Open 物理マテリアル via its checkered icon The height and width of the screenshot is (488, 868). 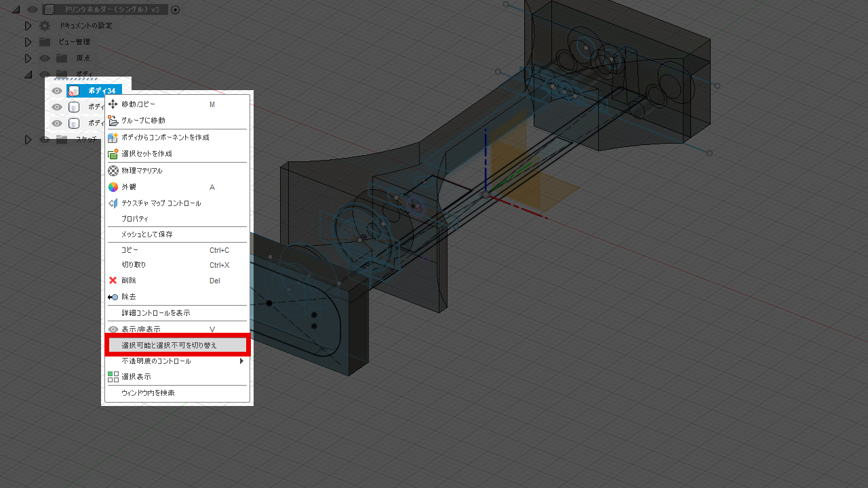tap(113, 171)
